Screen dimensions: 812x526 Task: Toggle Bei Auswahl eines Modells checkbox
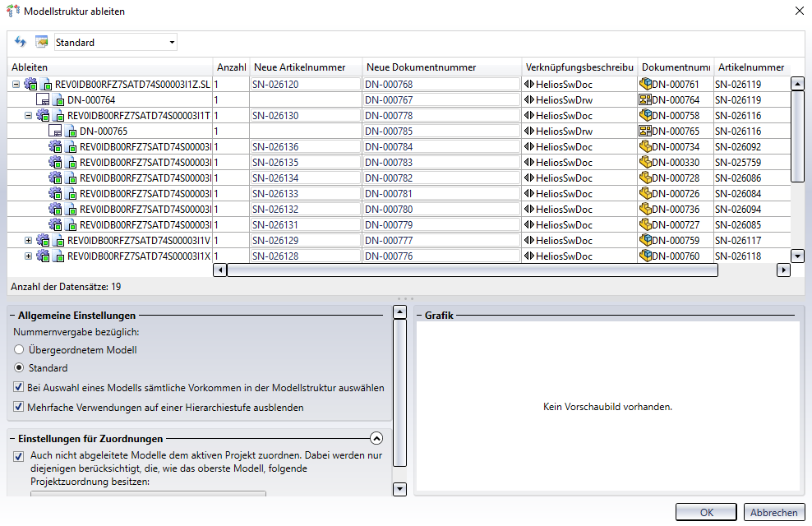pyautogui.click(x=19, y=387)
